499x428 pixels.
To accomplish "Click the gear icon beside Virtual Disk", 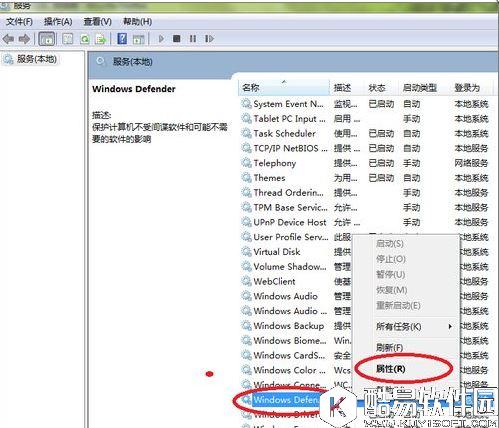I will click(246, 252).
